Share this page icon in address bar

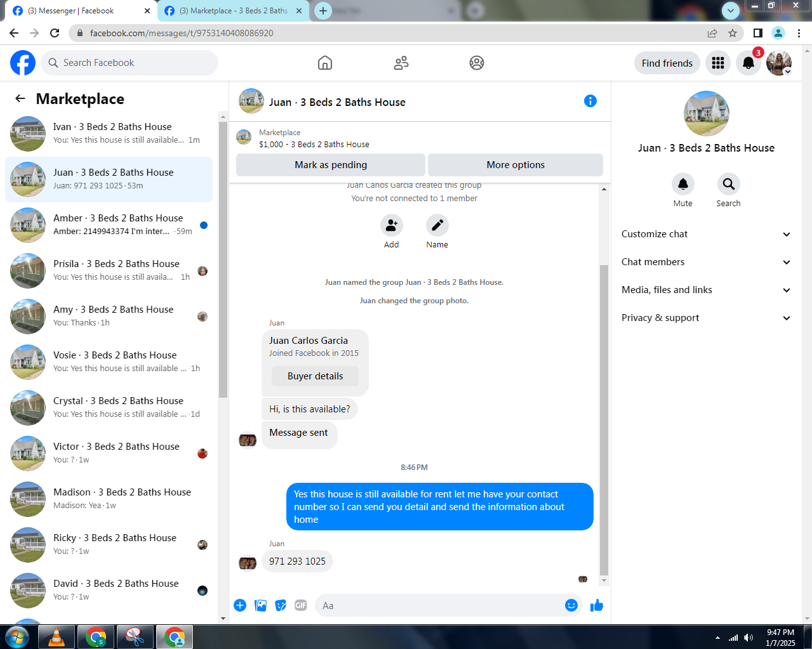(712, 33)
